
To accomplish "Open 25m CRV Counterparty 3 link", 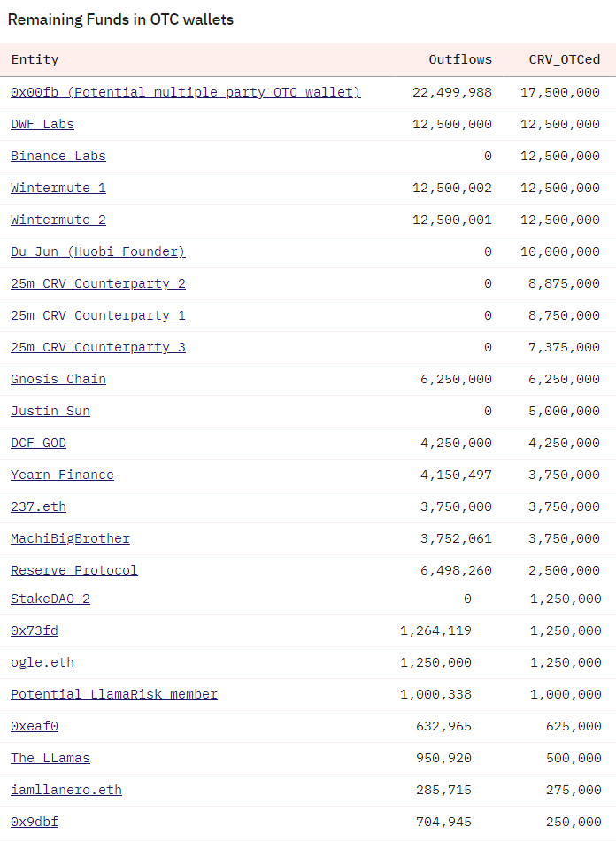I will click(98, 347).
